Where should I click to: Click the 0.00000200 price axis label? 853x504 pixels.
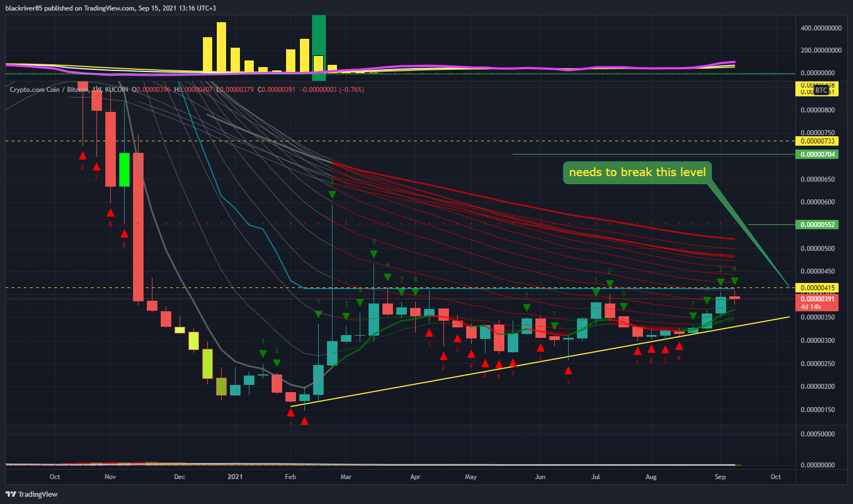(818, 387)
